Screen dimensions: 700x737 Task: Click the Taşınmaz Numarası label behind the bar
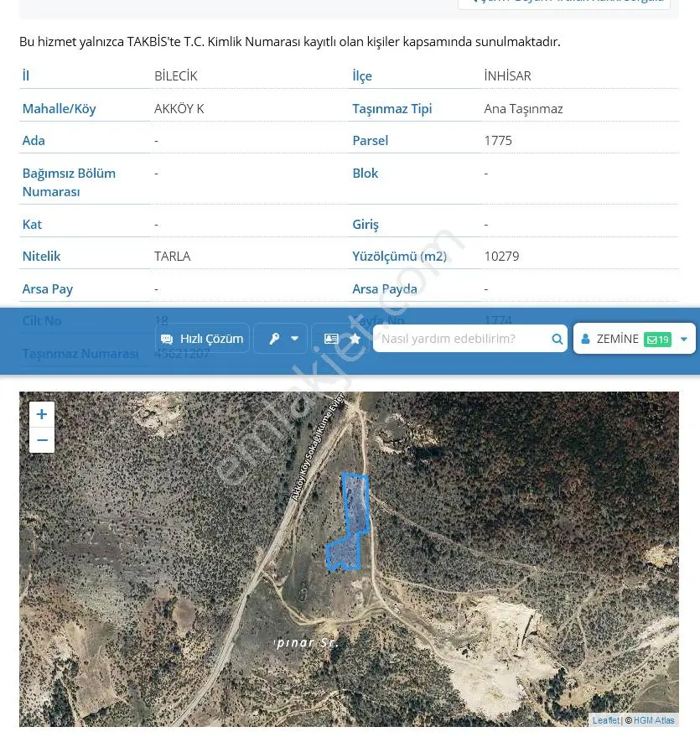click(x=80, y=354)
